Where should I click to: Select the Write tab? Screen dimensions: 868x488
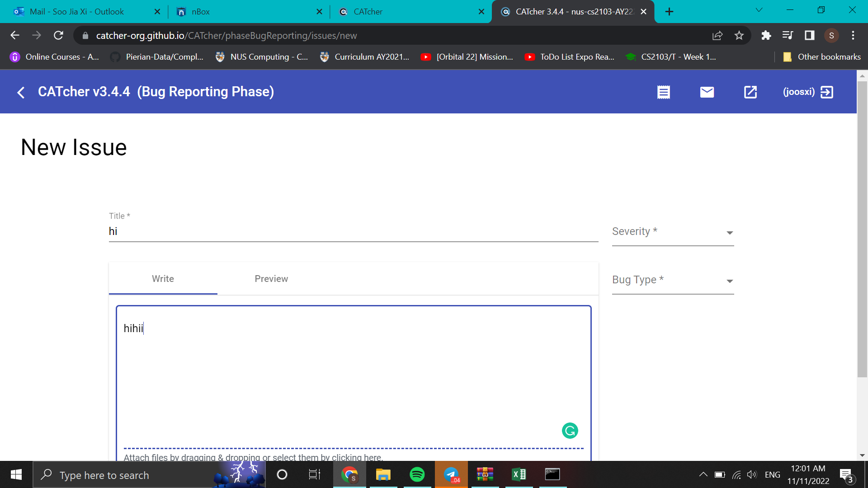click(163, 279)
